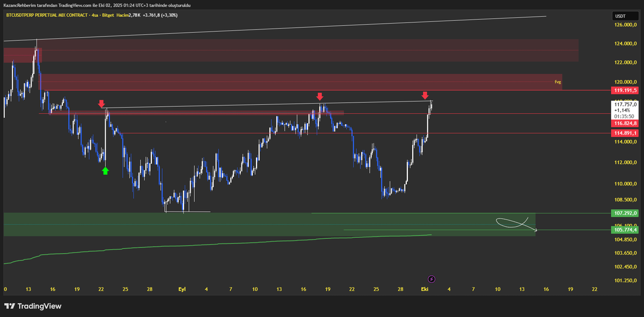
Task: Click the red 119.191,5 price label
Action: coord(625,90)
